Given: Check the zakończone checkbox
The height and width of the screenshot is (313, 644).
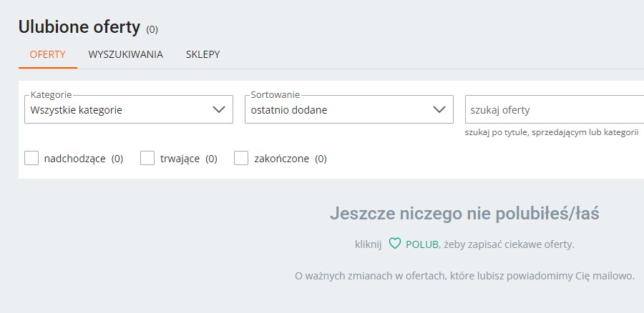Looking at the screenshot, I should [241, 158].
